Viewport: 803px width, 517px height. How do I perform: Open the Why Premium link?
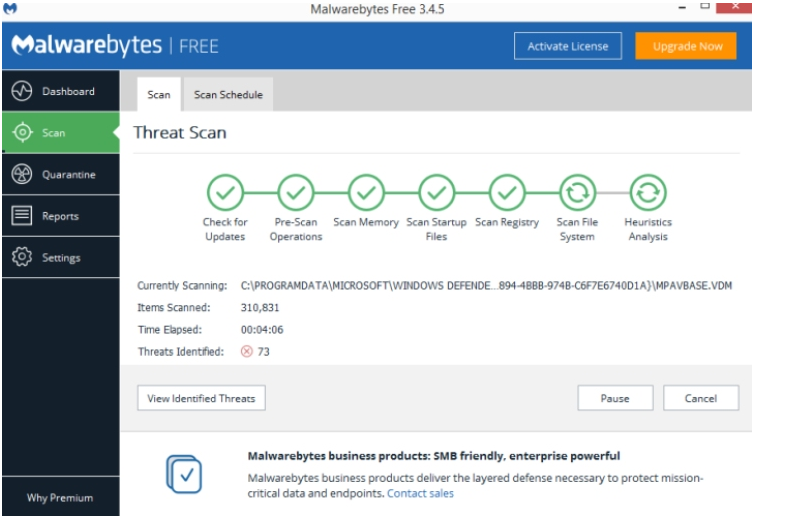click(60, 498)
